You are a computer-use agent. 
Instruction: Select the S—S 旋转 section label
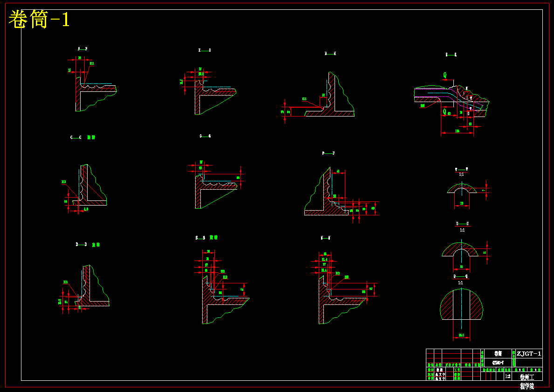[206, 238]
